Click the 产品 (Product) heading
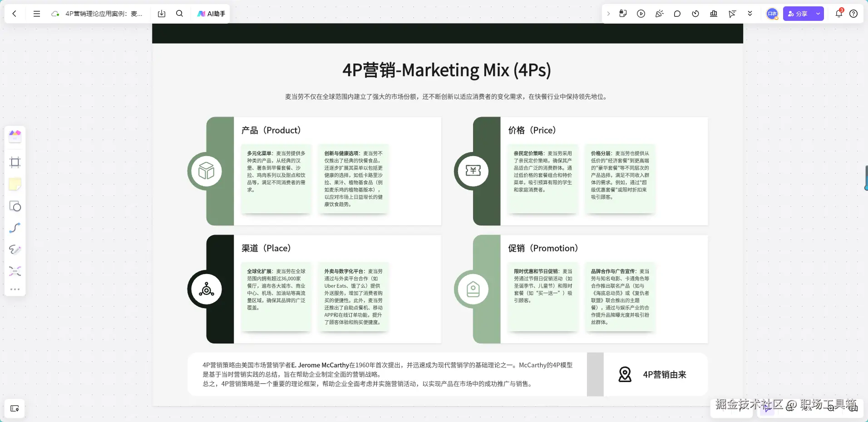This screenshot has height=422, width=868. (x=271, y=130)
